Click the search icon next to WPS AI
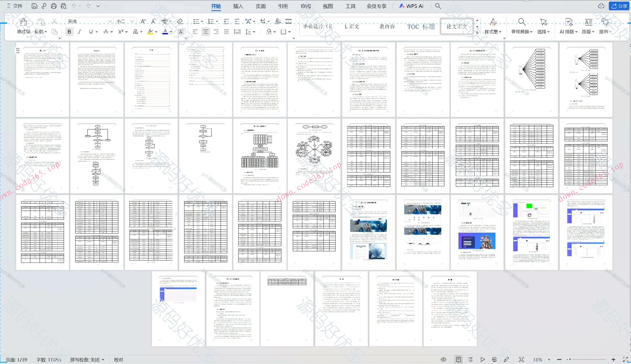 (x=438, y=6)
